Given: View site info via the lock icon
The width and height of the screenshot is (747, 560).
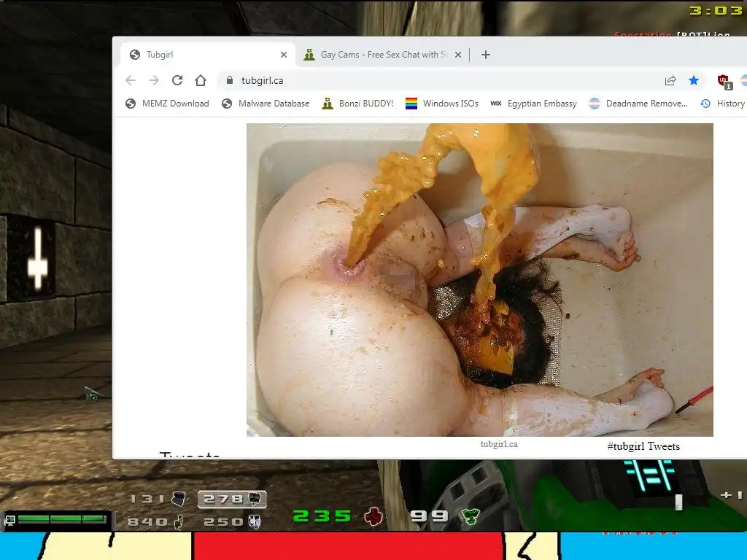Looking at the screenshot, I should [230, 80].
